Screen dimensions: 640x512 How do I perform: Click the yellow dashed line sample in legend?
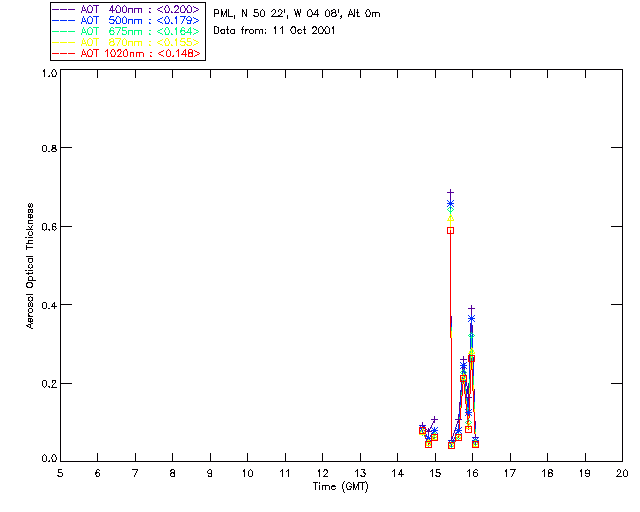click(x=64, y=42)
